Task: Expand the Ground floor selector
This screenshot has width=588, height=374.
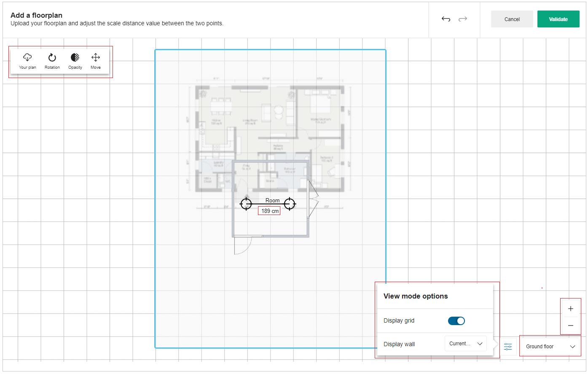Action: coord(550,347)
